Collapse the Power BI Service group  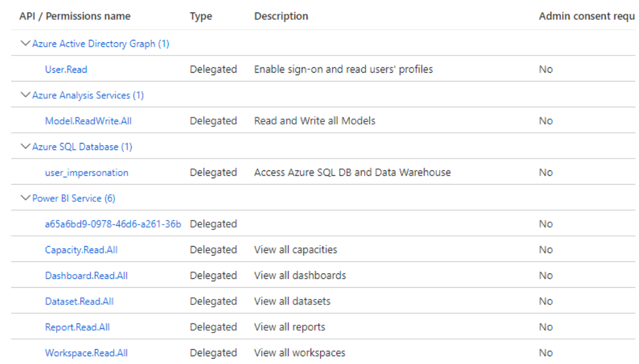pyautogui.click(x=25, y=198)
